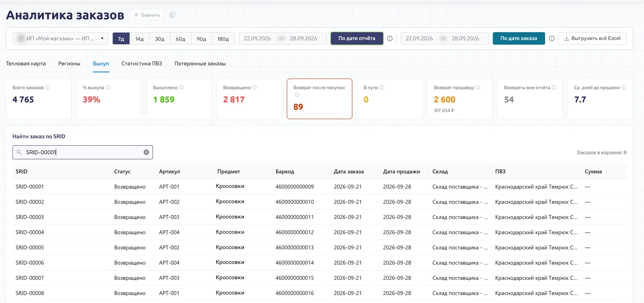The width and height of the screenshot is (644, 303).
Task: Click info icon on Всего заказов card
Action: 47,87
